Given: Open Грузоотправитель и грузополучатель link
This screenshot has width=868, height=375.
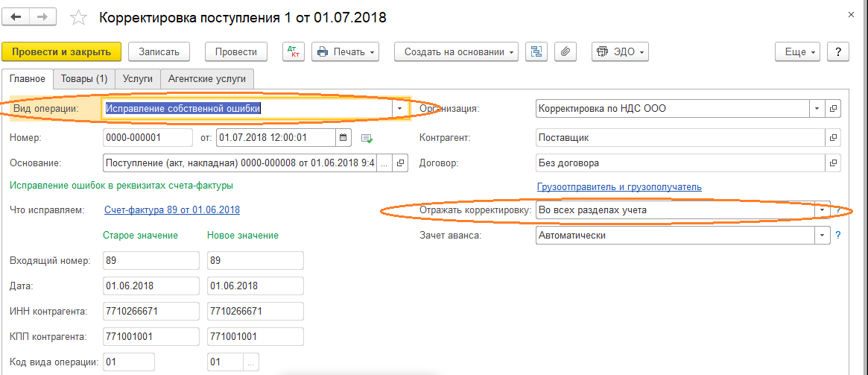Looking at the screenshot, I should tap(619, 186).
